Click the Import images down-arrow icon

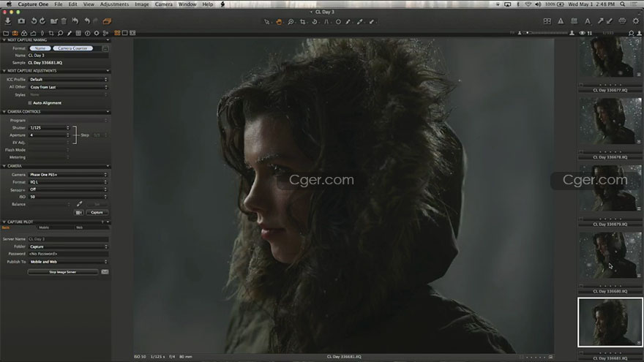click(x=8, y=21)
